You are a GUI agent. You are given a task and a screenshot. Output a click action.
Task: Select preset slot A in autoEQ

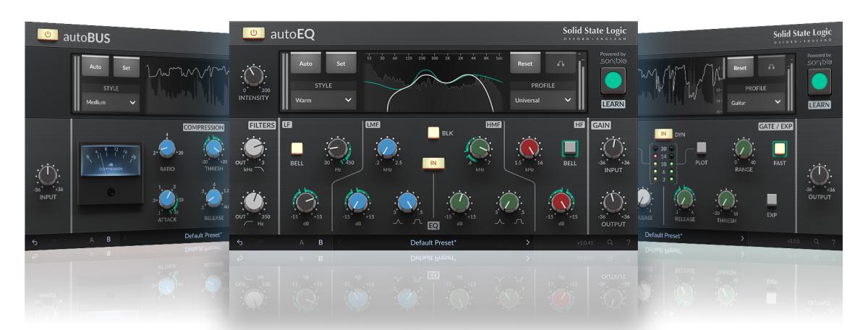coord(302,242)
